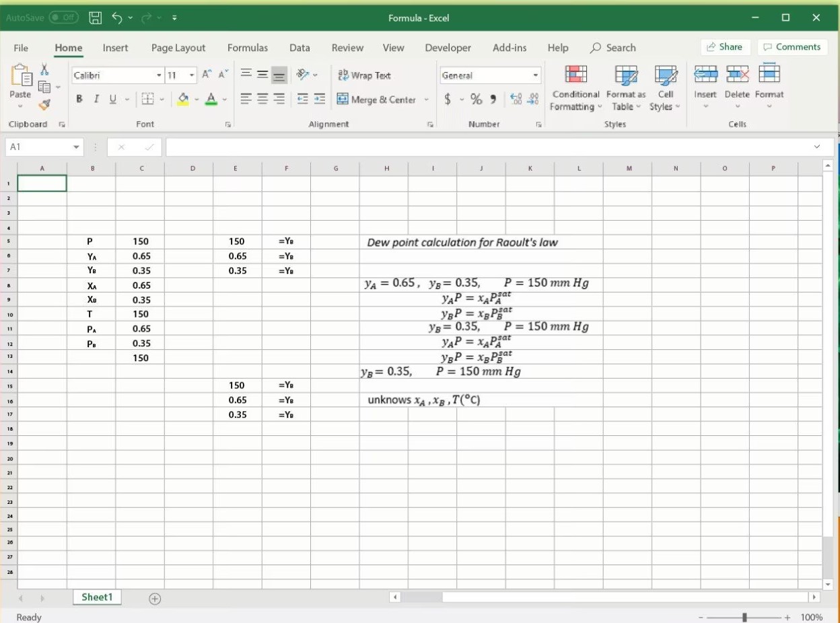
Task: Click the Share button
Action: [726, 47]
